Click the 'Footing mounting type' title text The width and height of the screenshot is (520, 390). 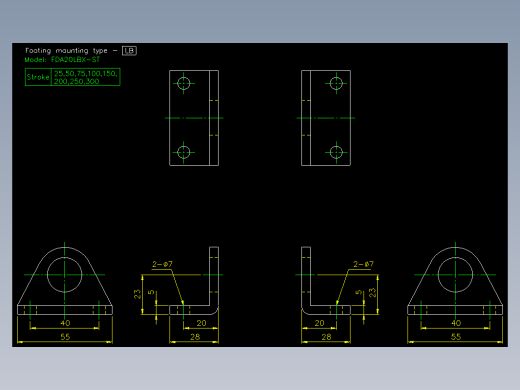click(x=66, y=51)
